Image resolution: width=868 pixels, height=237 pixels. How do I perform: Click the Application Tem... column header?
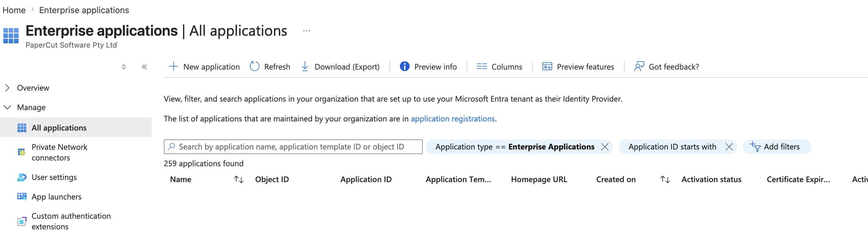[458, 179]
